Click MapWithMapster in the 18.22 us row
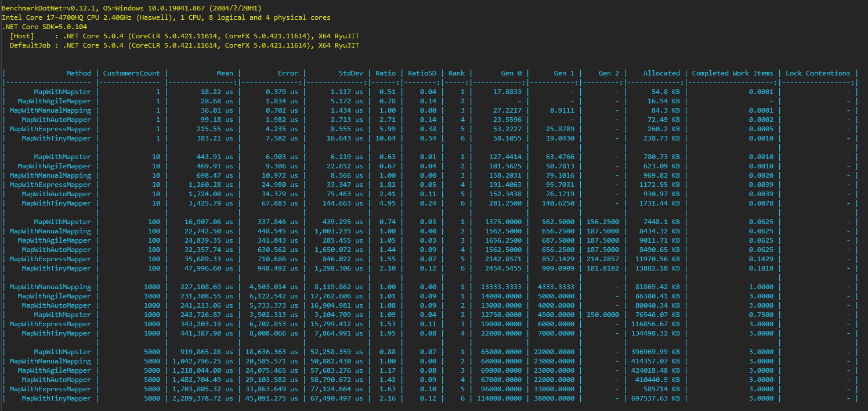868x411 pixels. click(63, 92)
